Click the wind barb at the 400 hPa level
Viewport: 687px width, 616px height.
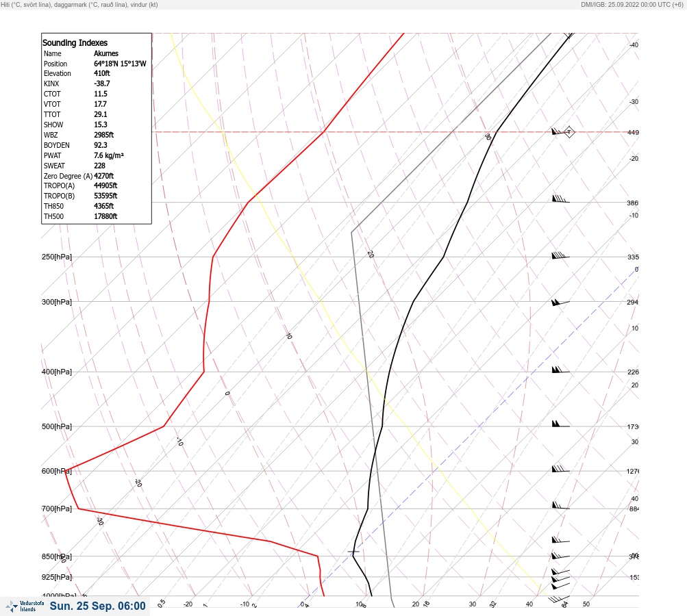tap(560, 370)
